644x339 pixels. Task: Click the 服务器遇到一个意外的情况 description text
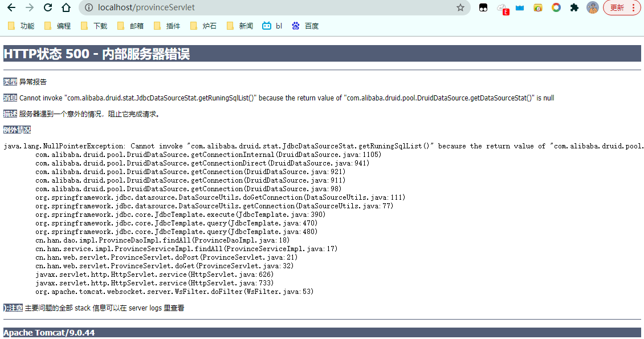click(89, 114)
